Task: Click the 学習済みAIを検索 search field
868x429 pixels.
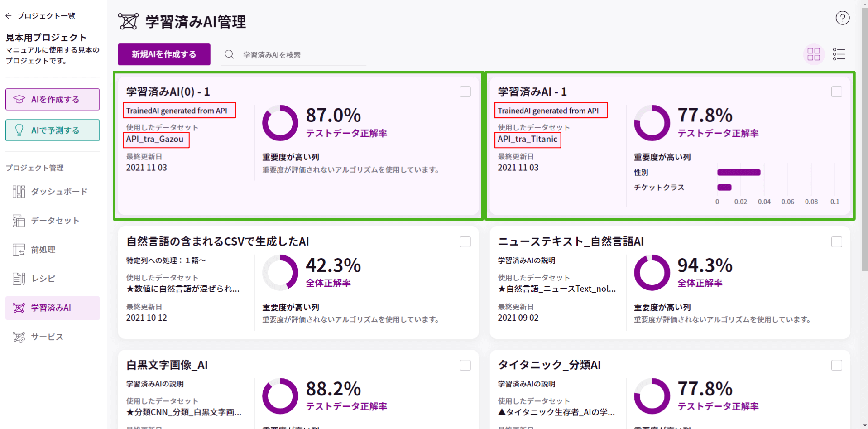Action: tap(294, 54)
